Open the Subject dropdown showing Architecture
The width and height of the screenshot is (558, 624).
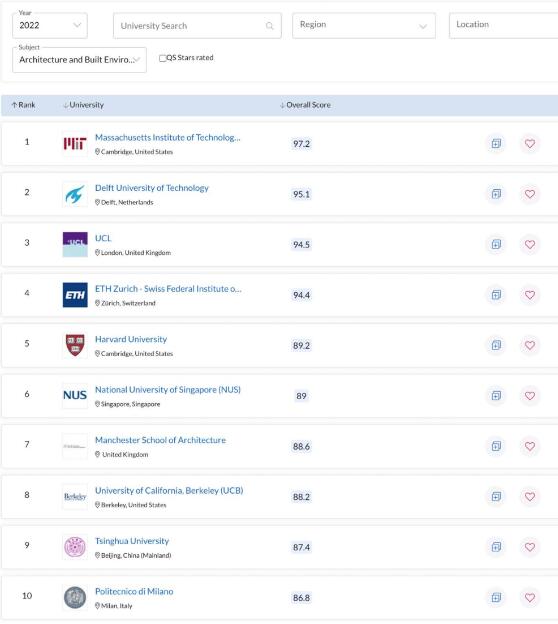79,60
